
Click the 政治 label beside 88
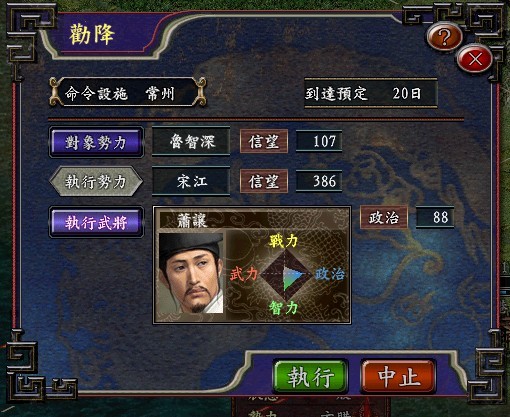(x=384, y=217)
